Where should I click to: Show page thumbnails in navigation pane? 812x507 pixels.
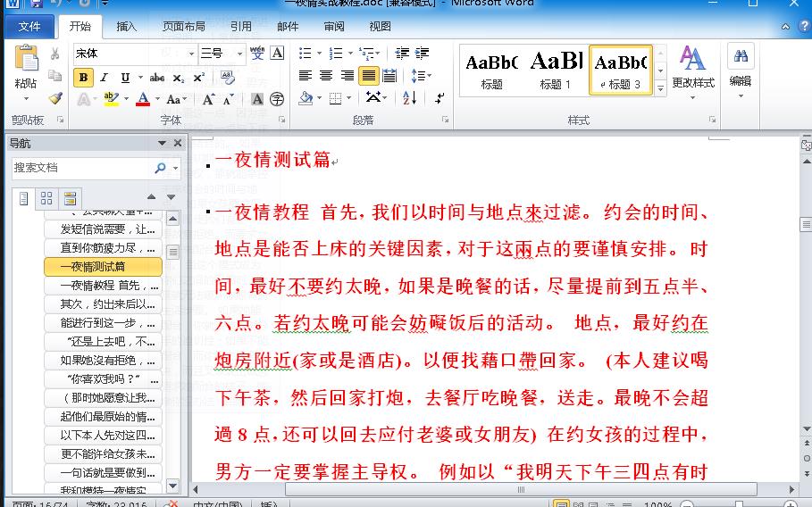point(46,198)
